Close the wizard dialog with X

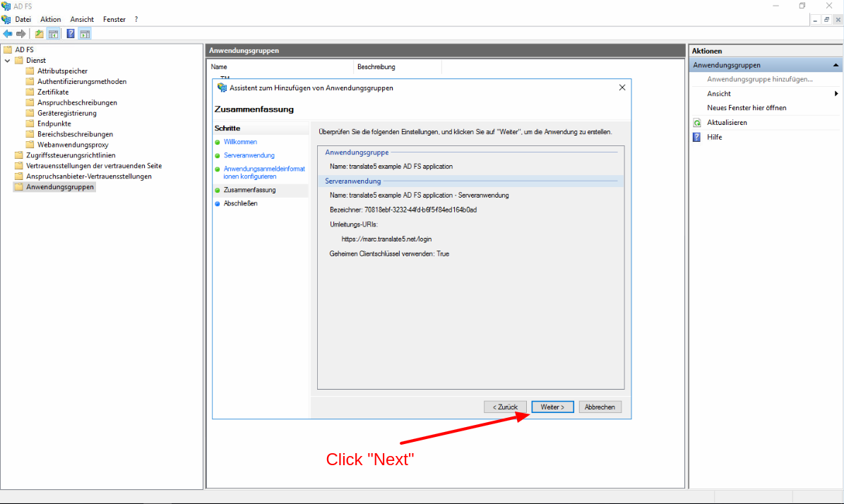click(622, 88)
